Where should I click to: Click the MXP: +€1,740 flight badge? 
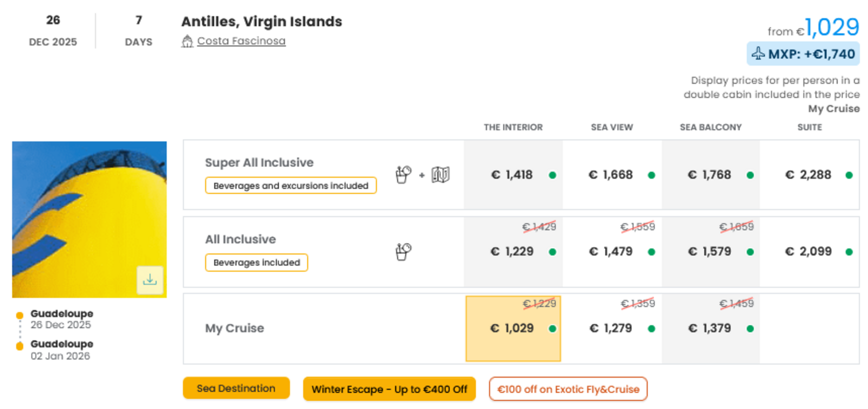coord(803,54)
